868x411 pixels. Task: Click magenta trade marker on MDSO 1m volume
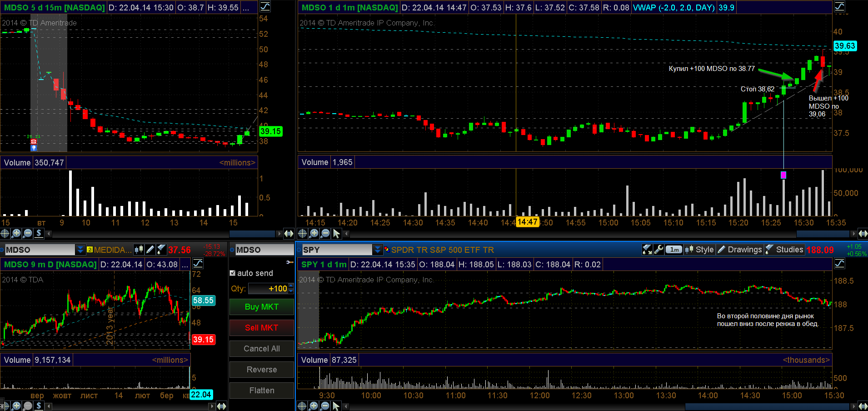(783, 175)
